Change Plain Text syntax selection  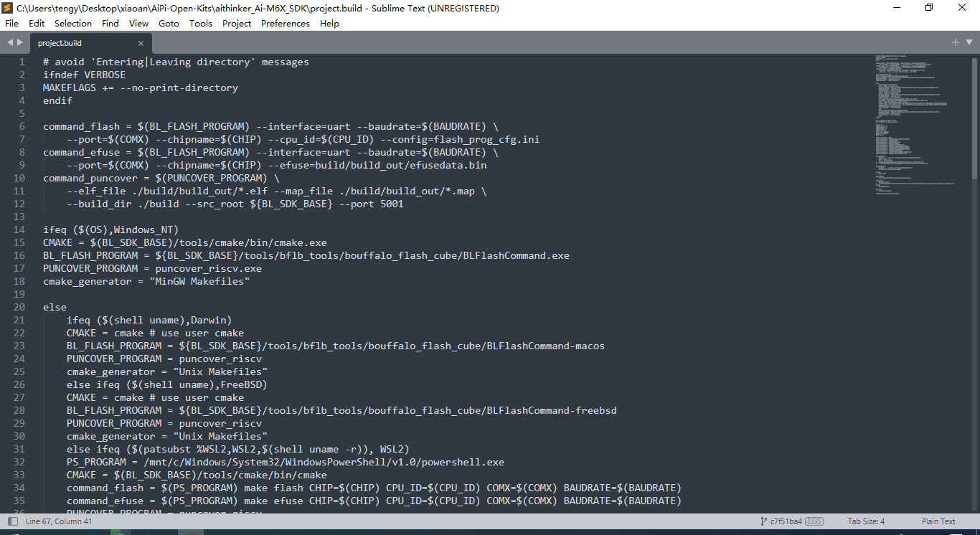(x=938, y=521)
